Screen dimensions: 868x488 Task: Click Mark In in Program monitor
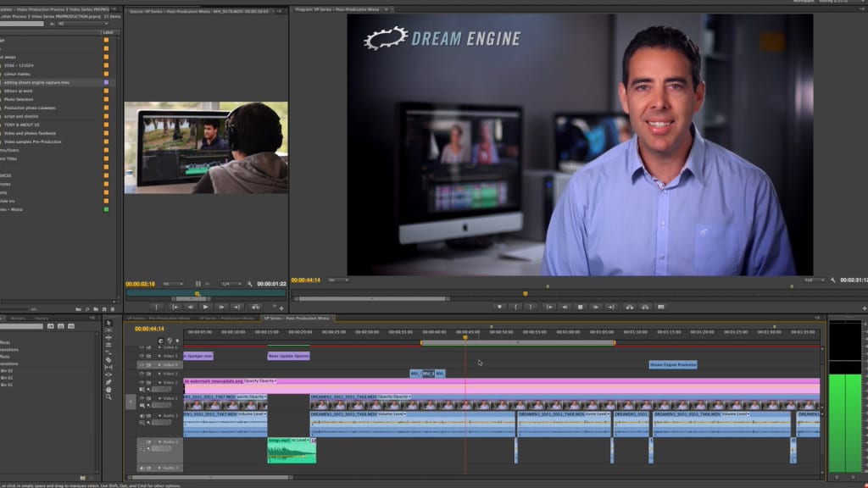515,307
